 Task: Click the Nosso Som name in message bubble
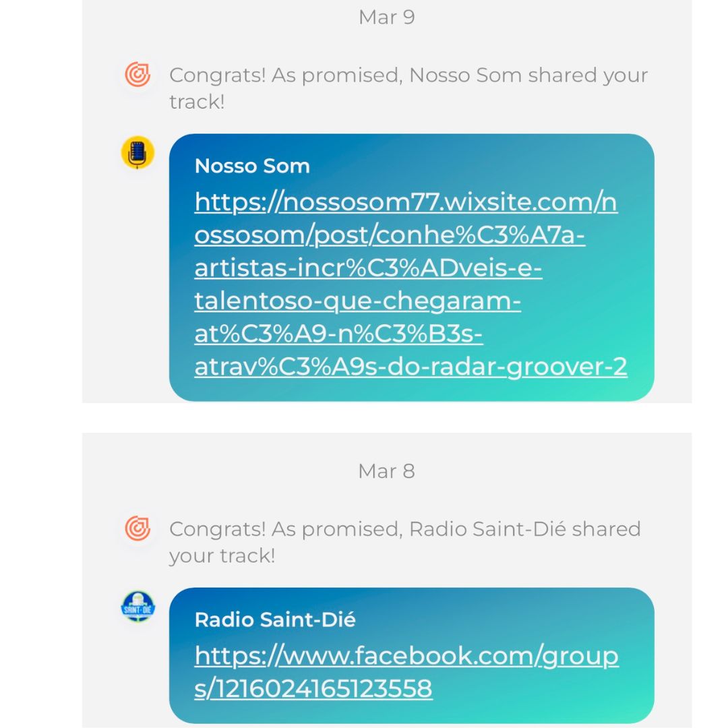[x=252, y=166]
